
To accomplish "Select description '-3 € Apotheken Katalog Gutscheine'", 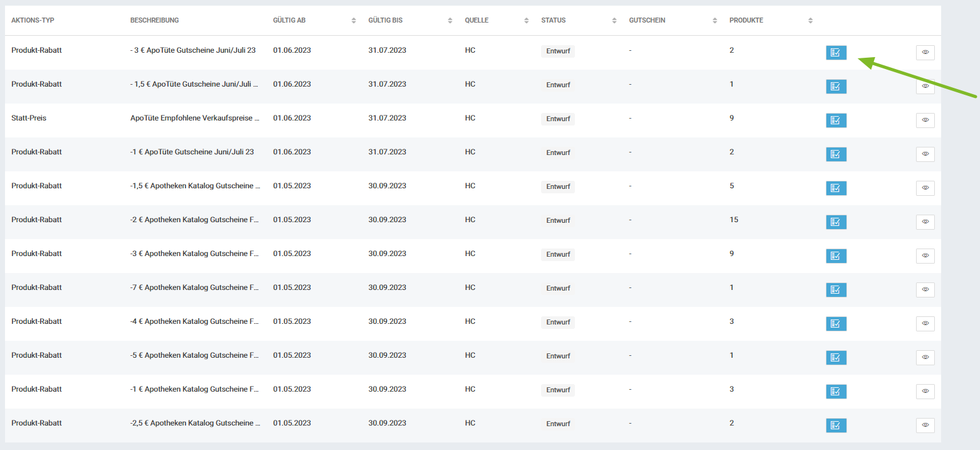I will pyautogui.click(x=195, y=254).
